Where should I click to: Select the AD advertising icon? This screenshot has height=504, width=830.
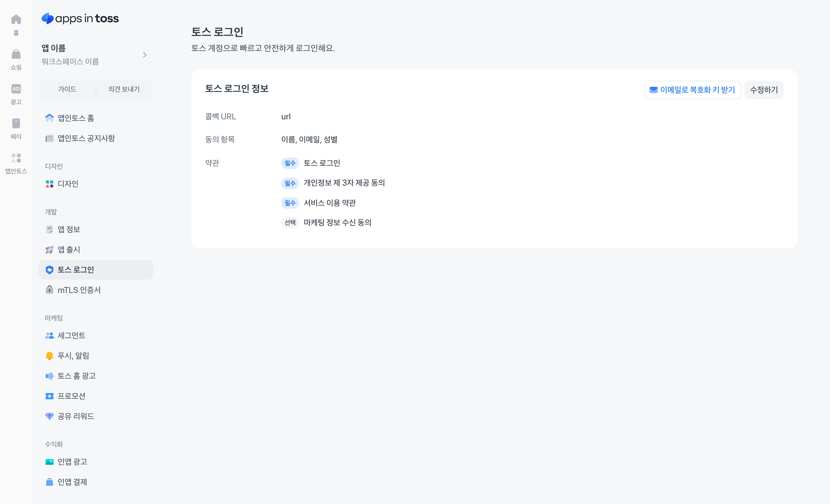tap(16, 89)
